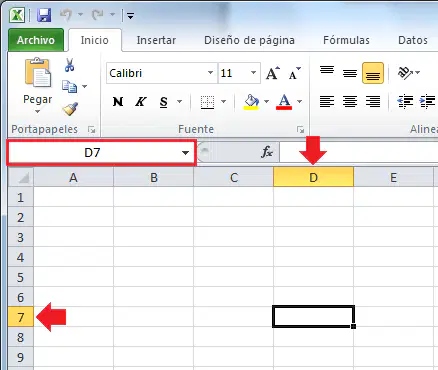Image resolution: width=438 pixels, height=370 pixels.
Task: Open the font size 11 dropdown
Action: click(253, 73)
